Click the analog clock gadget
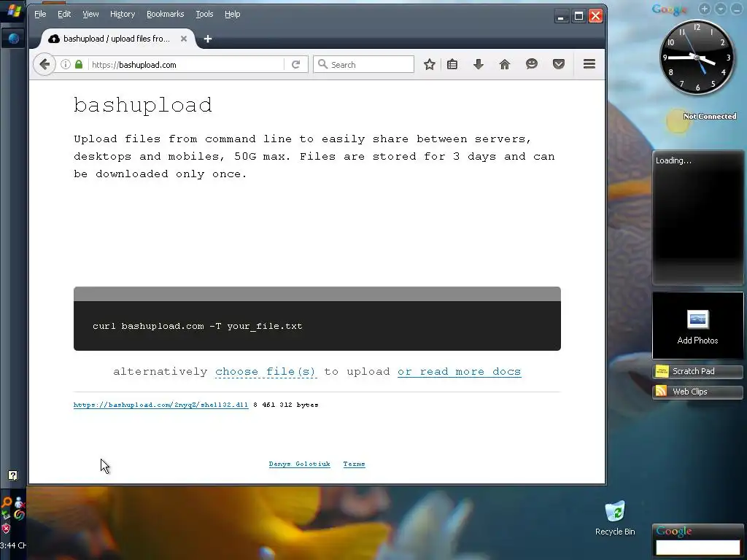The height and width of the screenshot is (560, 747). (697, 57)
